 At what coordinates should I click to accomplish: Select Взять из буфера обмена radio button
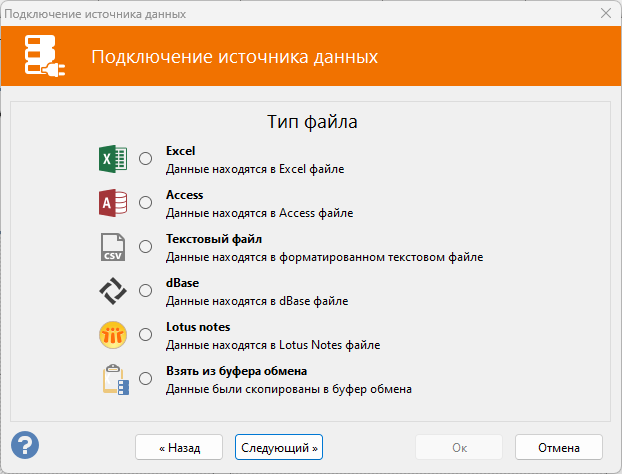(146, 379)
